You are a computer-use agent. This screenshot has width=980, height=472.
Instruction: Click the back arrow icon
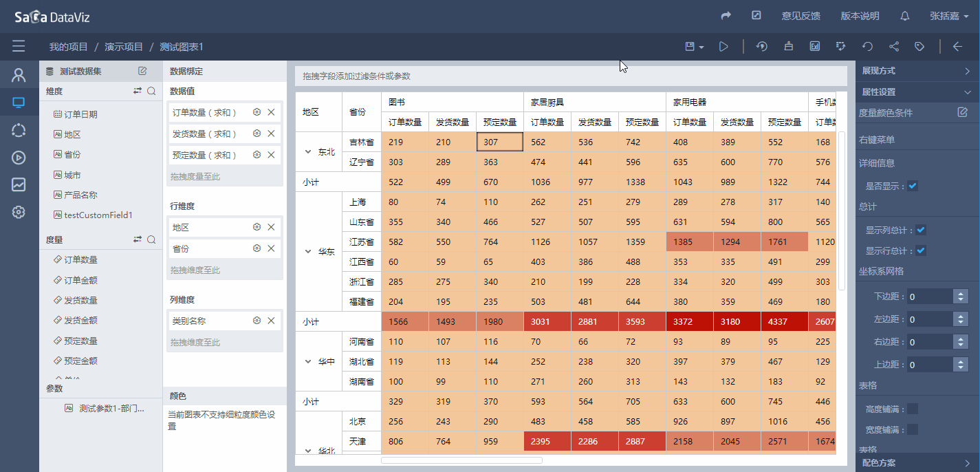(957, 46)
